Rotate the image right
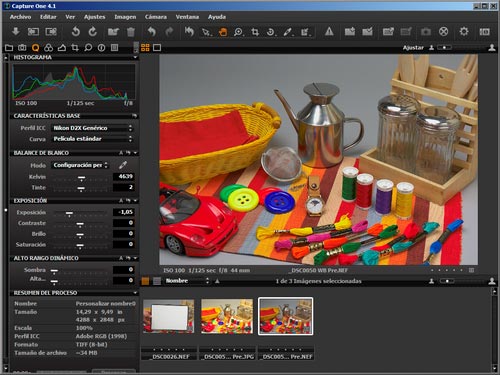The width and height of the screenshot is (500, 375). (93, 32)
